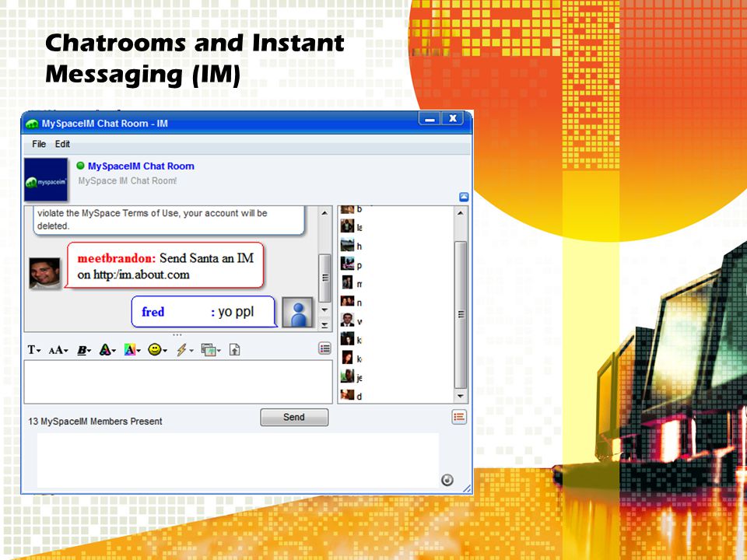This screenshot has width=747, height=560.
Task: Click meetbrandon's avatar photo
Action: click(x=45, y=273)
